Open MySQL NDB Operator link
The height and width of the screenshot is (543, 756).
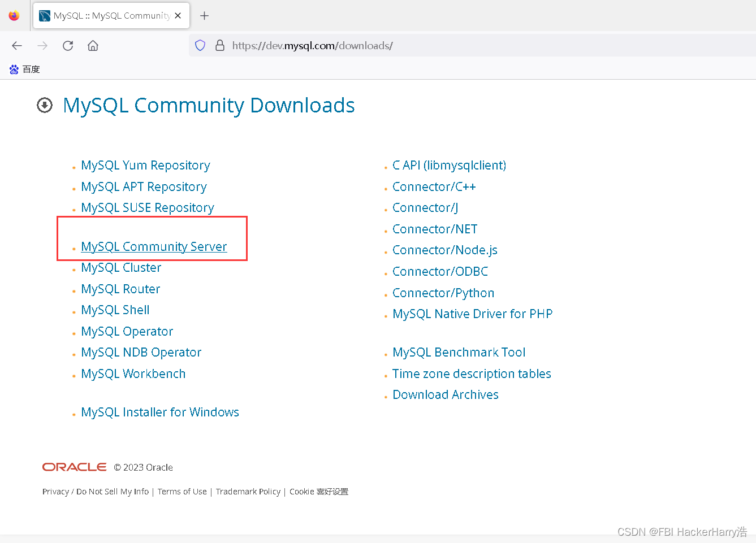coord(141,353)
